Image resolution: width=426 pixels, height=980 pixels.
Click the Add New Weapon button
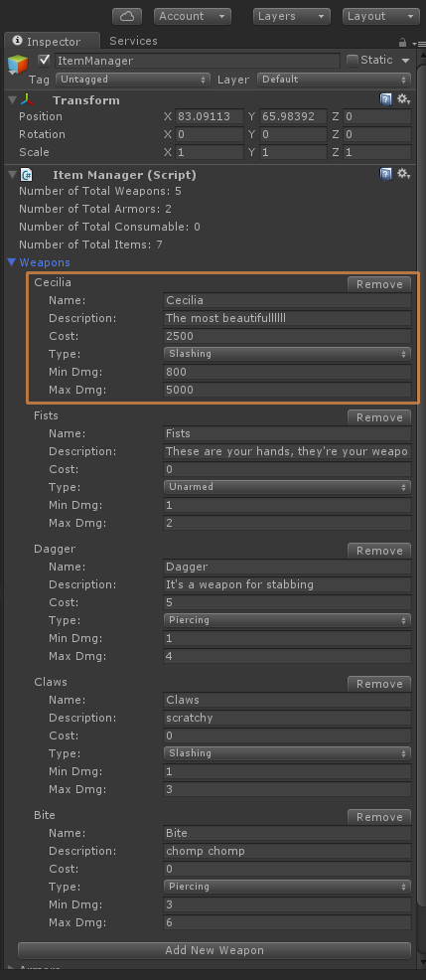[x=214, y=950]
